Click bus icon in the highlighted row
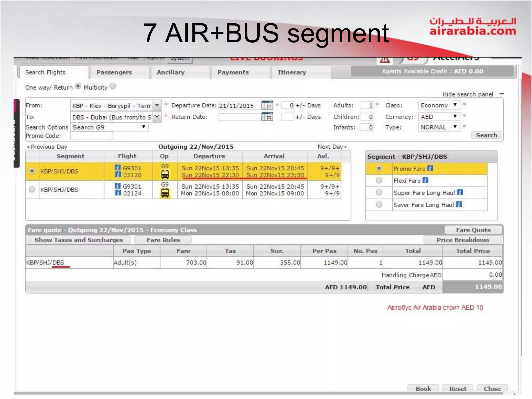Image resolution: width=532 pixels, height=399 pixels. click(x=165, y=175)
